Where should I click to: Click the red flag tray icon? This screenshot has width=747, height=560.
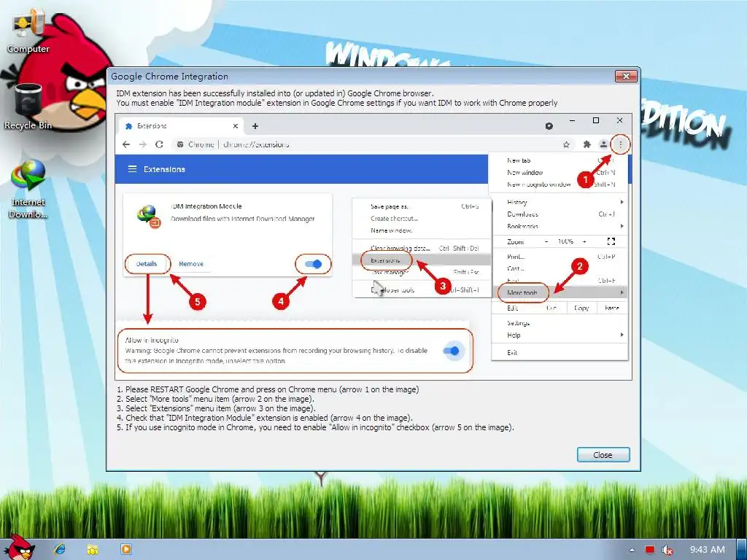[x=649, y=550]
